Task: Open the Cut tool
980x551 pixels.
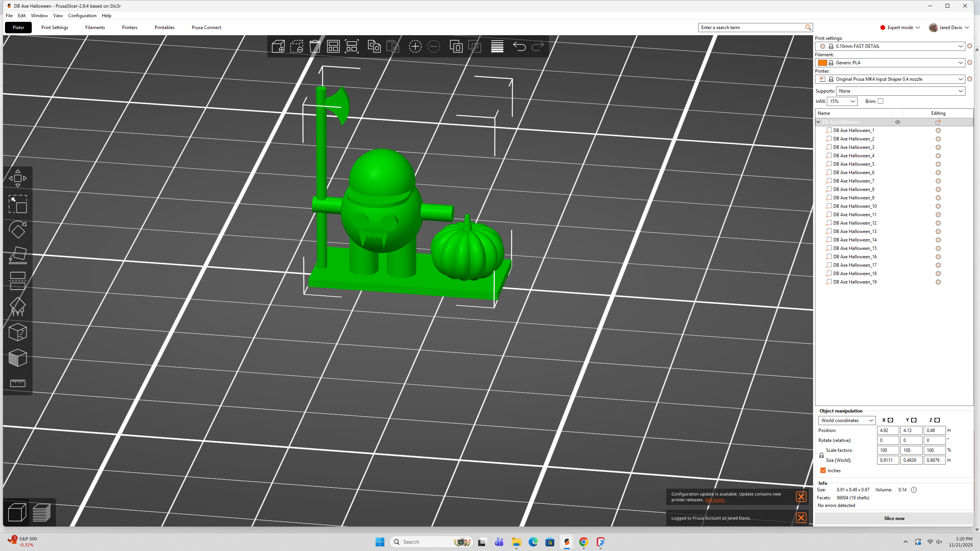Action: [18, 281]
